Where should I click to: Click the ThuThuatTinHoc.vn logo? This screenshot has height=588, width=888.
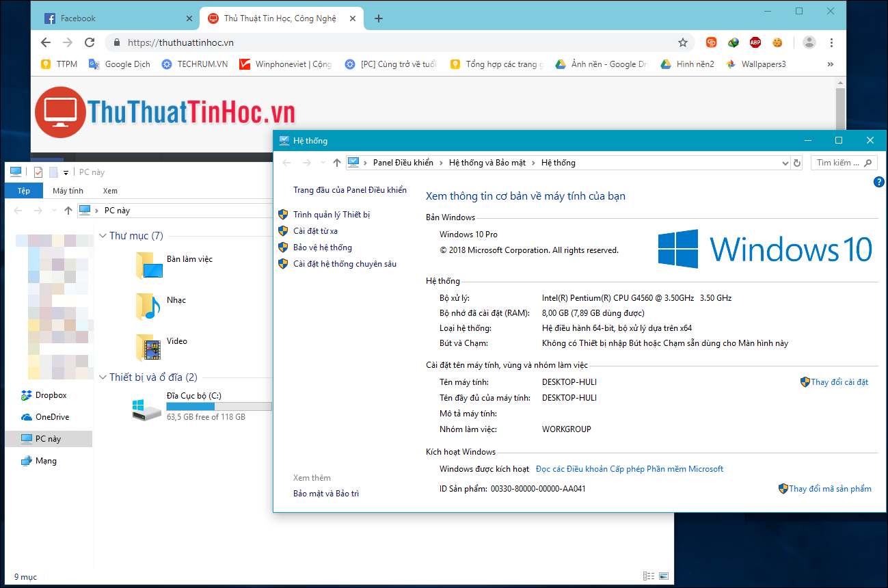[x=165, y=113]
